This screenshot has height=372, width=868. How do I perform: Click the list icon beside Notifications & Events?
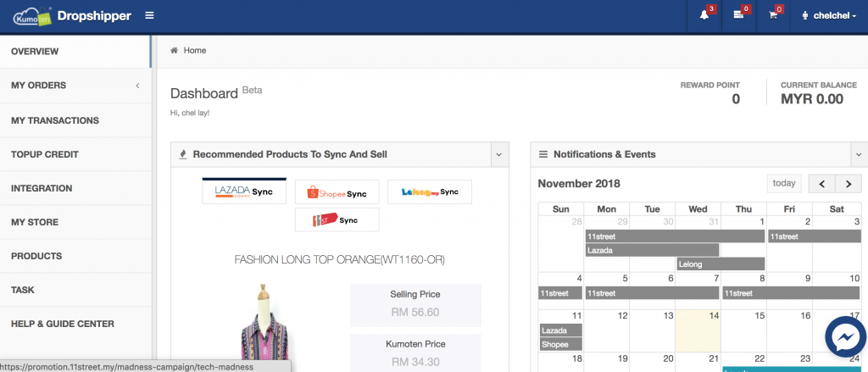point(543,154)
